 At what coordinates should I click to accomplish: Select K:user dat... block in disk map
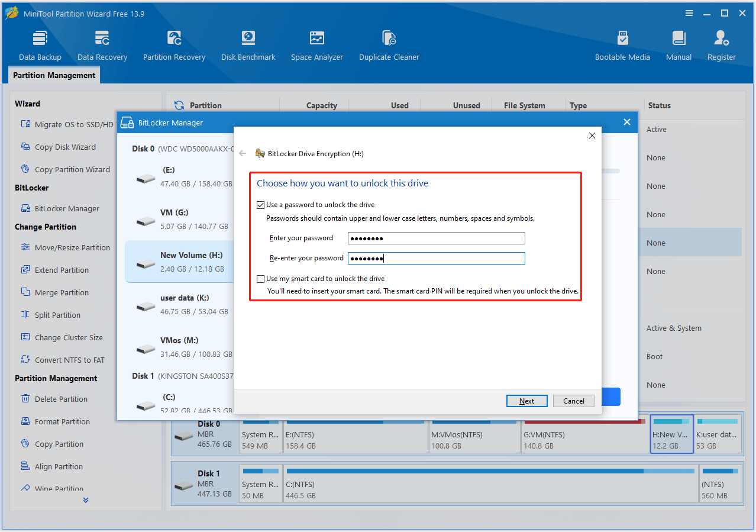pyautogui.click(x=718, y=434)
